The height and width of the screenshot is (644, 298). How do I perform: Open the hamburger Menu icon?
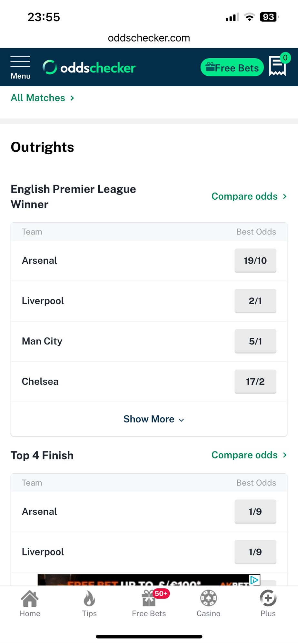tap(20, 67)
